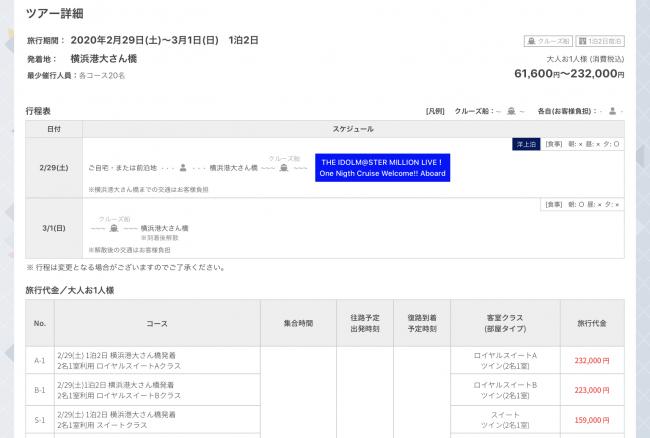Click the A-1 course number cell
650x438 pixels.
pos(40,361)
